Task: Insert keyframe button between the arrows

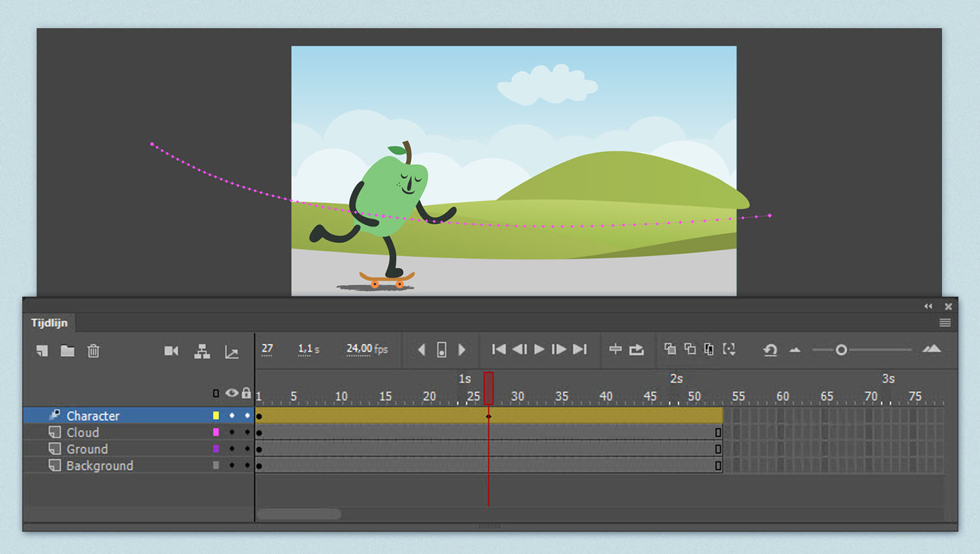Action: tap(442, 350)
